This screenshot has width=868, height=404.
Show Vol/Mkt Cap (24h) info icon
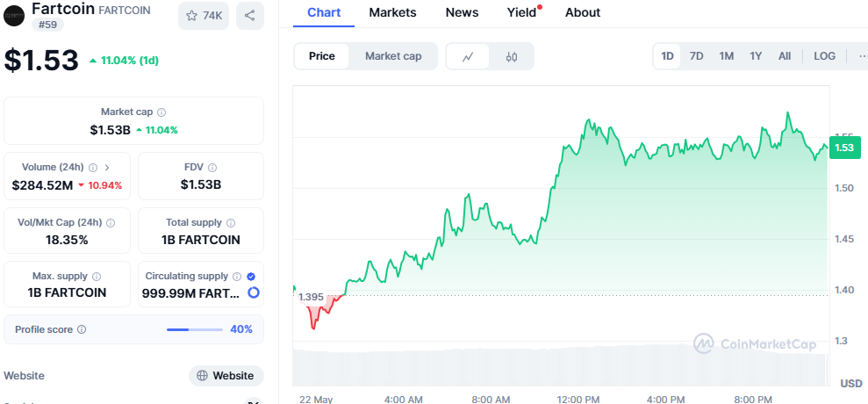point(111,223)
